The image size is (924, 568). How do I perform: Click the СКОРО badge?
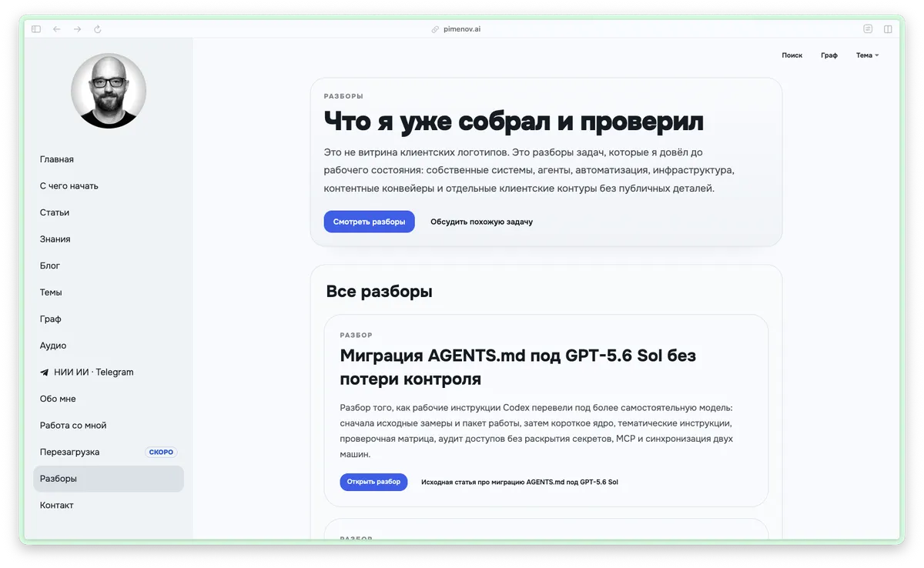click(161, 453)
